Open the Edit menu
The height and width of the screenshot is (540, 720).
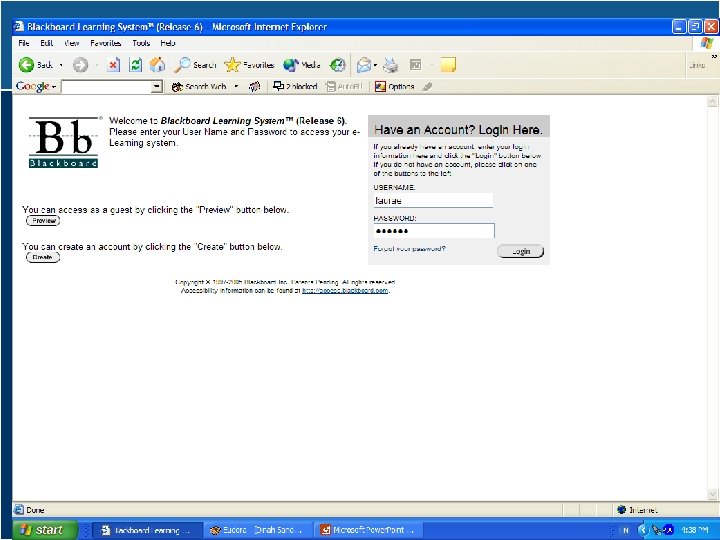pyautogui.click(x=46, y=43)
